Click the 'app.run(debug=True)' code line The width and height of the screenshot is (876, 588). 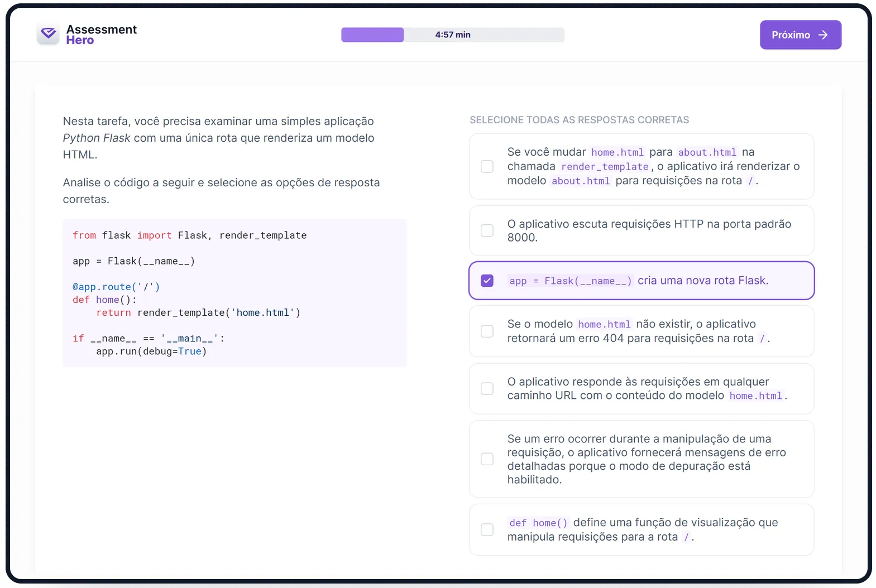[x=151, y=351]
